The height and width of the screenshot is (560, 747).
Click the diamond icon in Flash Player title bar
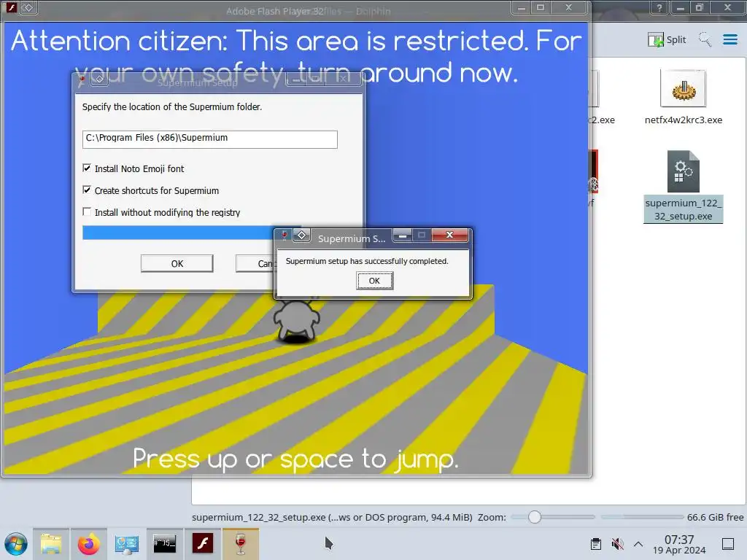28,7
